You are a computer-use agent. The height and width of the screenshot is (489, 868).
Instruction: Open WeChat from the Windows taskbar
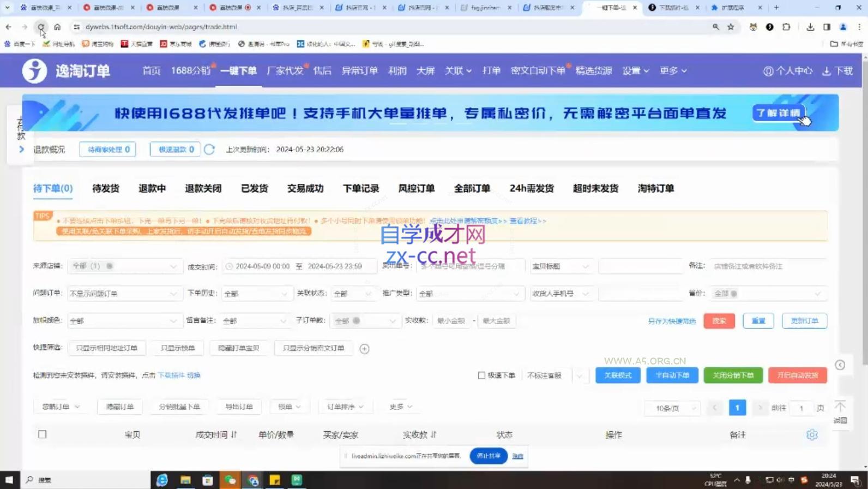coord(230,480)
